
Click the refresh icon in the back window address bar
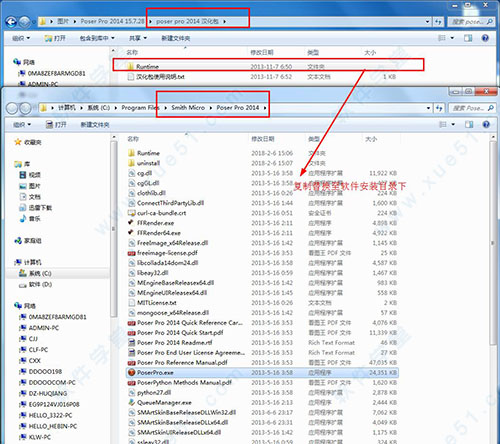[438, 22]
